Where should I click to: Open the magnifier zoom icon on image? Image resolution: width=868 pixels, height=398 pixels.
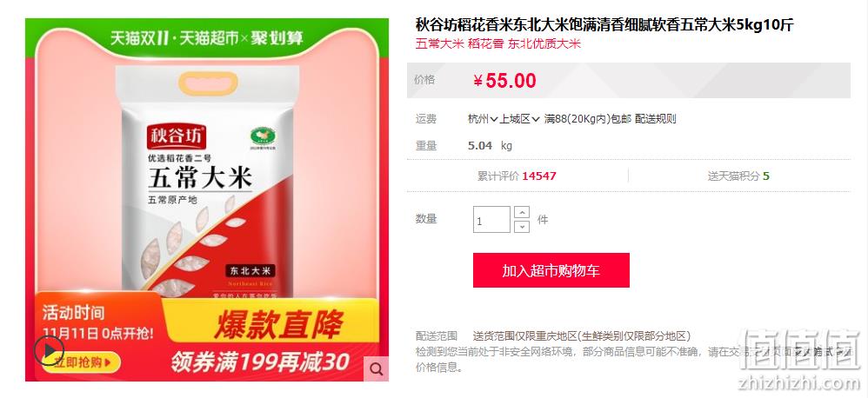(377, 369)
